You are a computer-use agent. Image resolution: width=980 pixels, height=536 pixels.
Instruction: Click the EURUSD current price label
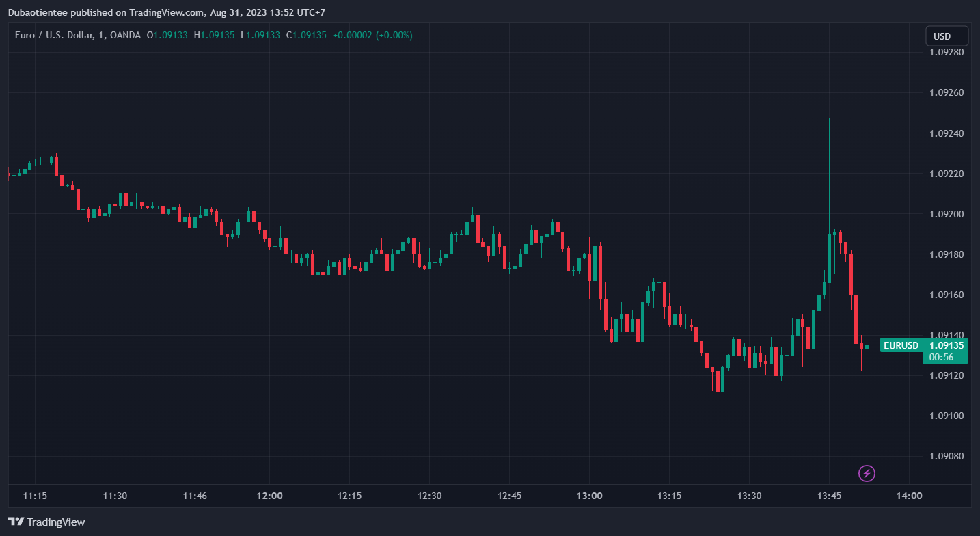coord(923,345)
